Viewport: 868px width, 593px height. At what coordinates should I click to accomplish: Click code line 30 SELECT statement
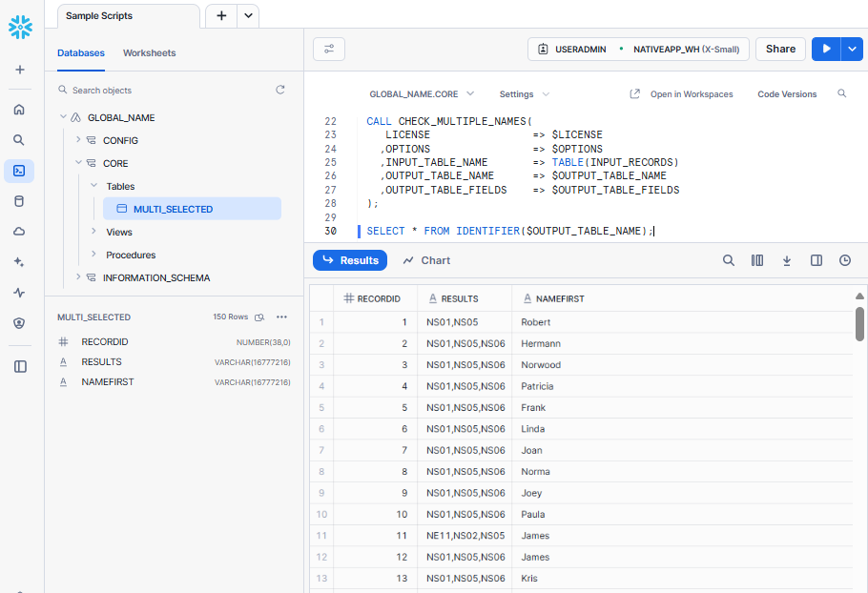510,231
